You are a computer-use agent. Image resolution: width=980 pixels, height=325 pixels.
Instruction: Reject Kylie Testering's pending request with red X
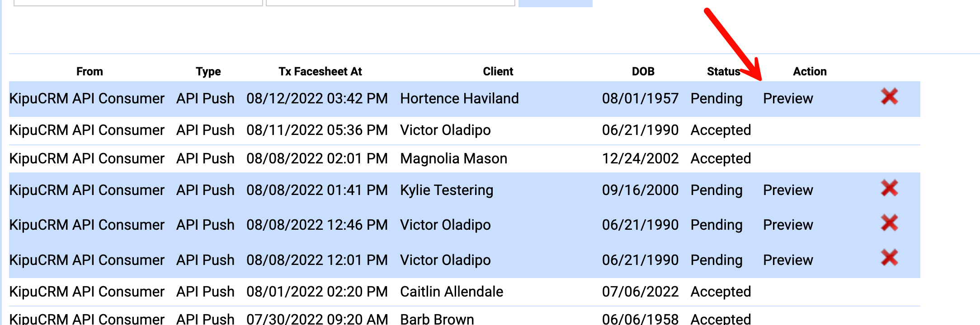coord(889,189)
